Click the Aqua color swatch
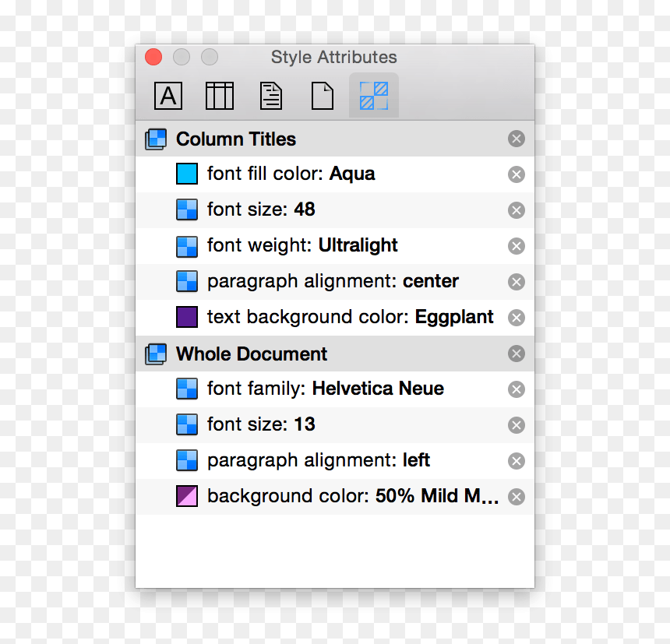670x644 pixels. pyautogui.click(x=187, y=174)
